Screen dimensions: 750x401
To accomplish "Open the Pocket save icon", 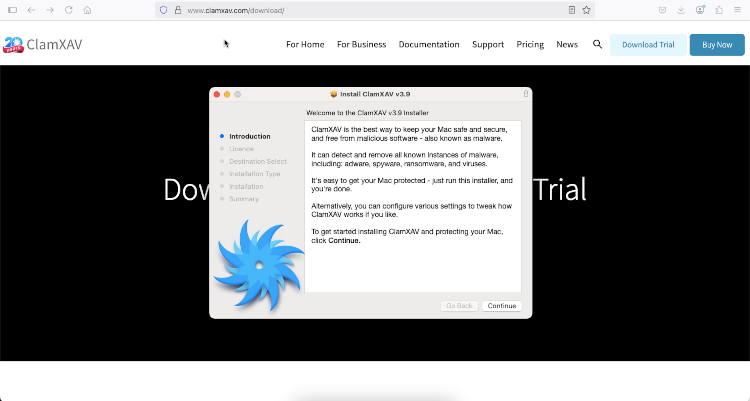I will point(662,10).
